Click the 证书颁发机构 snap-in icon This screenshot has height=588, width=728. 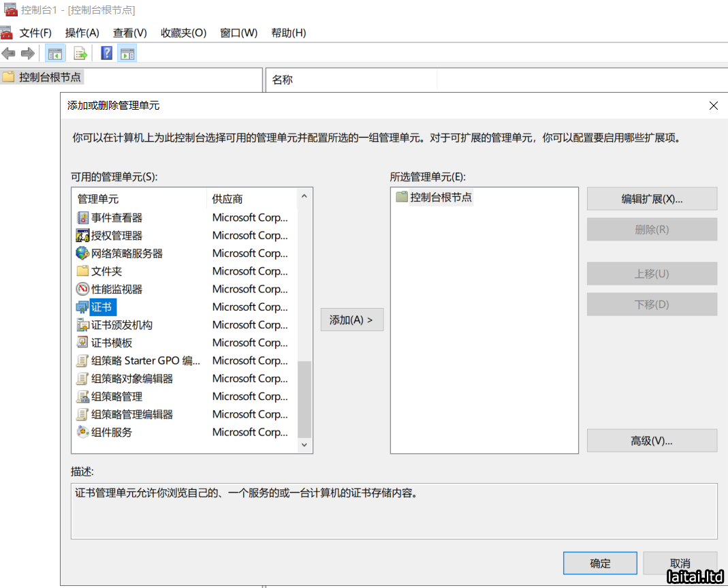(82, 325)
